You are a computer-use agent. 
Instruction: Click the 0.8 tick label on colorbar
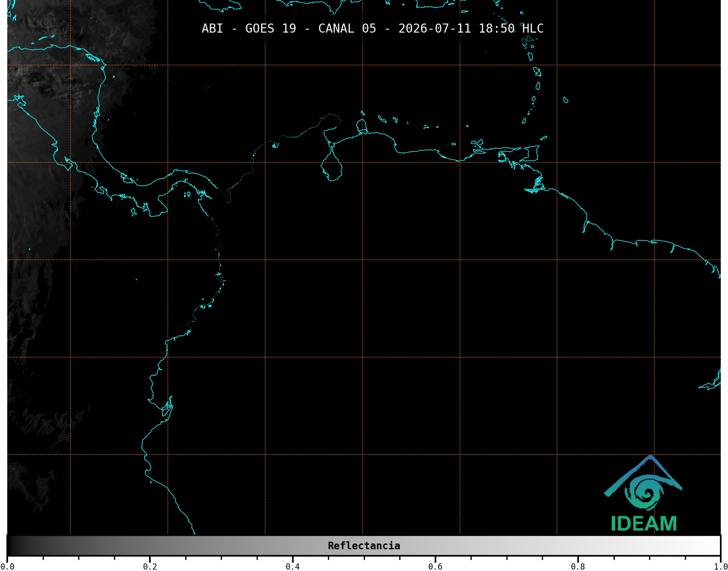(578, 567)
